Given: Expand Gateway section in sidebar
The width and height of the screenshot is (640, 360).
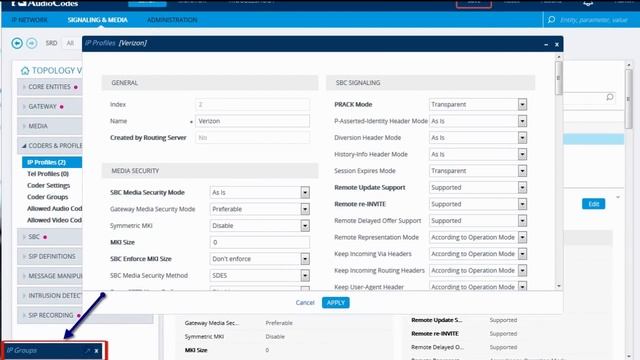Looking at the screenshot, I should [x=49, y=107].
